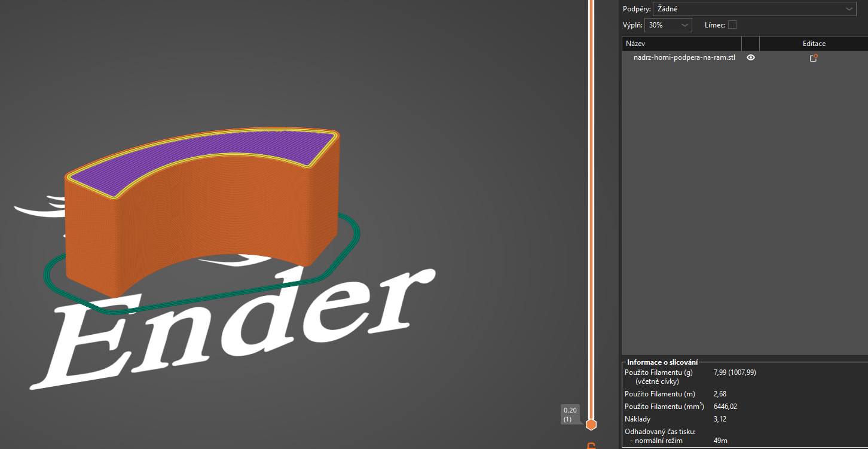Screen dimensions: 868x449
Task: Click the filament length value 2,68
Action: (722, 394)
